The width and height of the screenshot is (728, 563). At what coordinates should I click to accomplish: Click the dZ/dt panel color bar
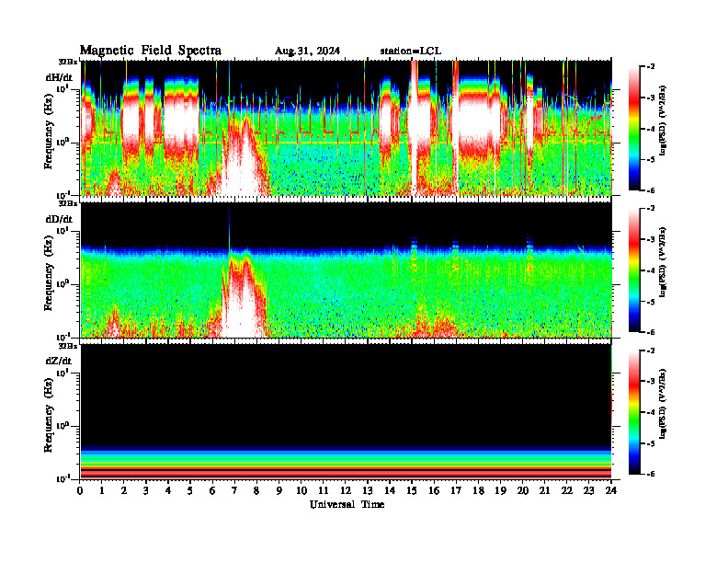click(634, 412)
